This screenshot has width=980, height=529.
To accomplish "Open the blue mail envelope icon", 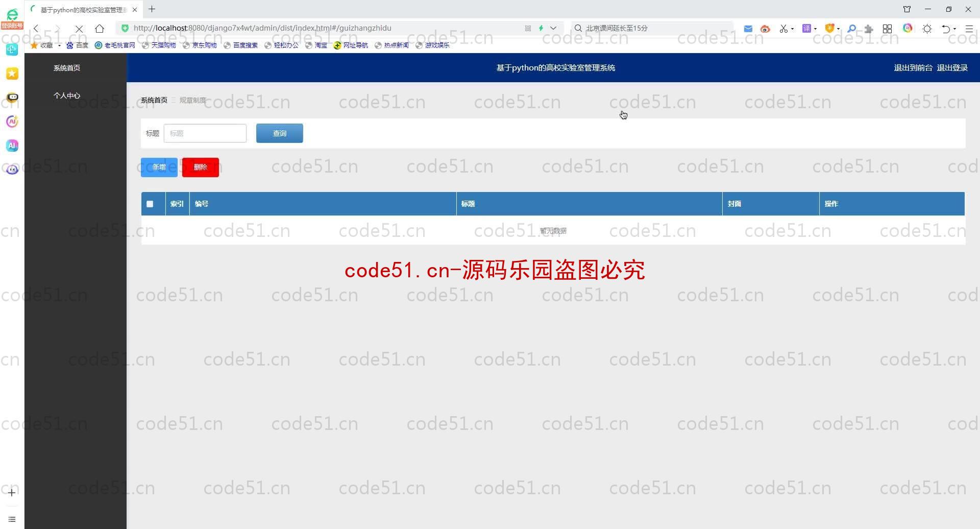I will click(748, 29).
